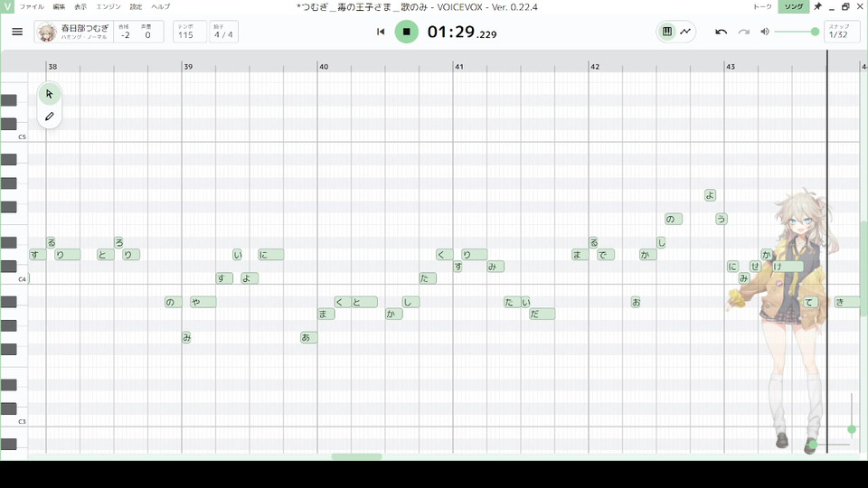
Task: Stop playback with the green button
Action: coord(406,32)
